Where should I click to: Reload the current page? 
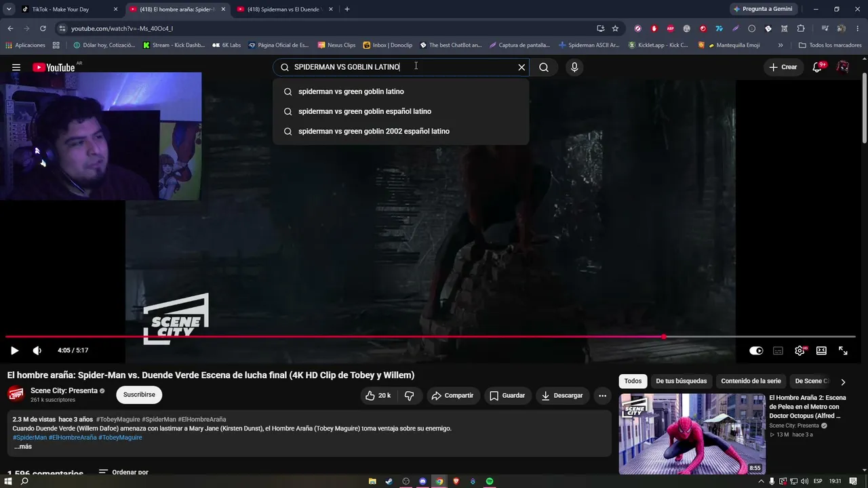(43, 28)
